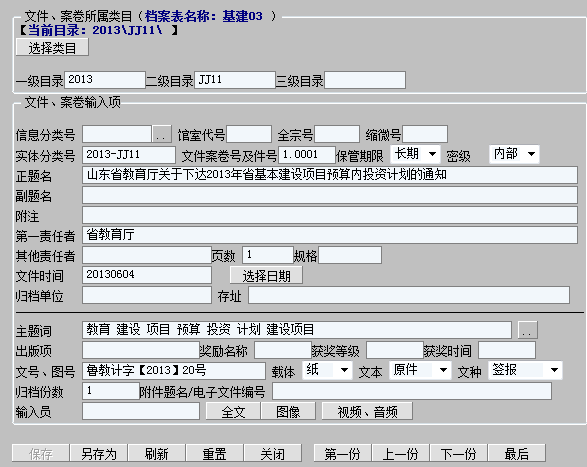
Task: Expand the 密级 dropdown showing 内部
Action: (514, 154)
